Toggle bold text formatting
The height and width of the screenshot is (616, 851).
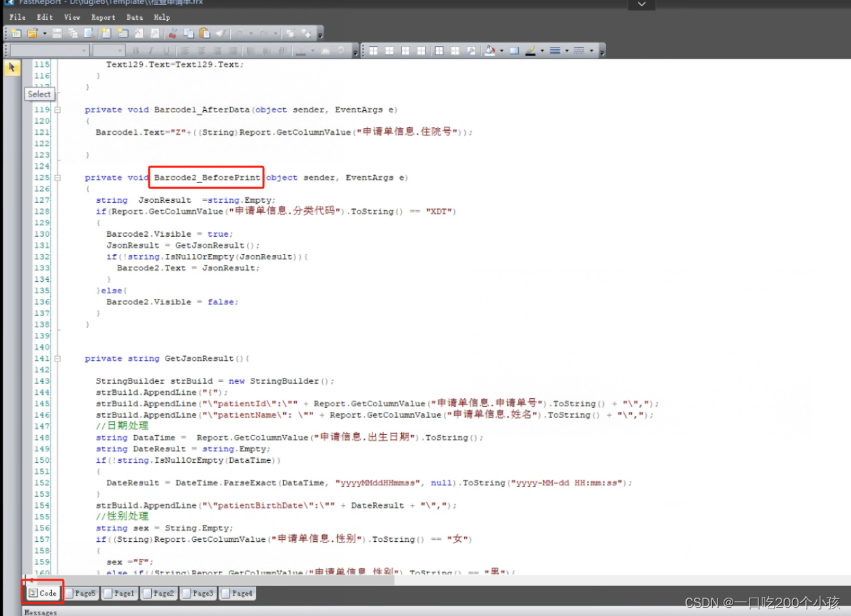point(136,50)
